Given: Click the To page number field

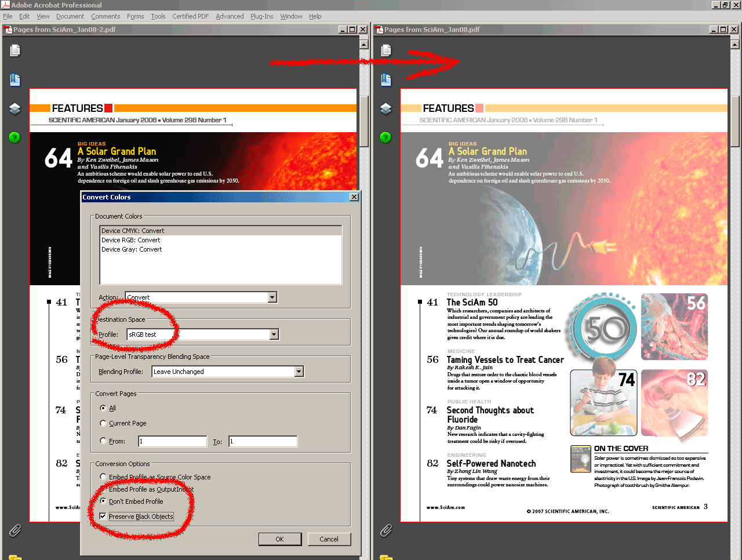Looking at the screenshot, I should coord(263,441).
